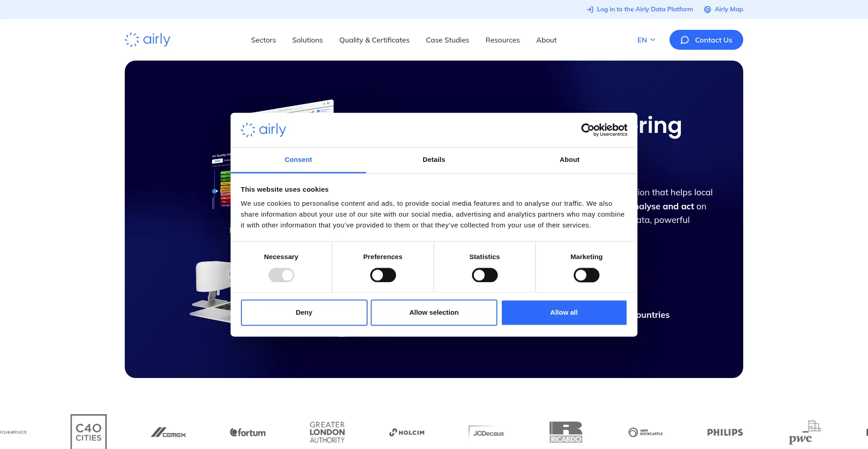Click the Deny cookies button
The height and width of the screenshot is (449, 868).
point(304,312)
